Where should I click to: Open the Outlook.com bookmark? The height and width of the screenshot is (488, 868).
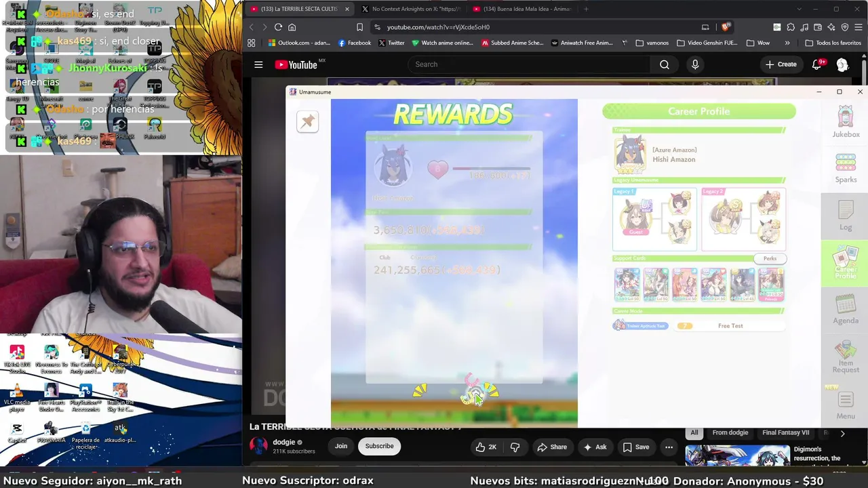(x=299, y=43)
